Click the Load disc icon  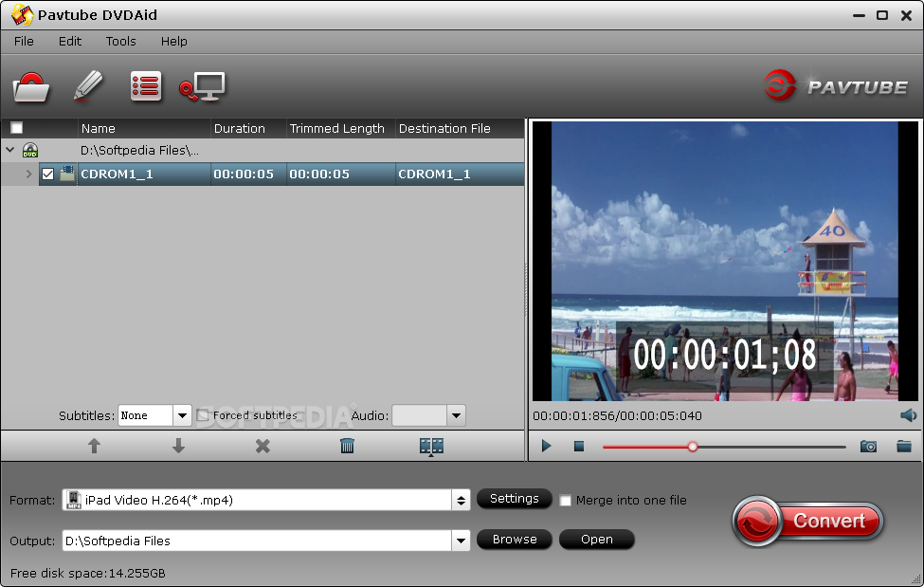[x=31, y=87]
